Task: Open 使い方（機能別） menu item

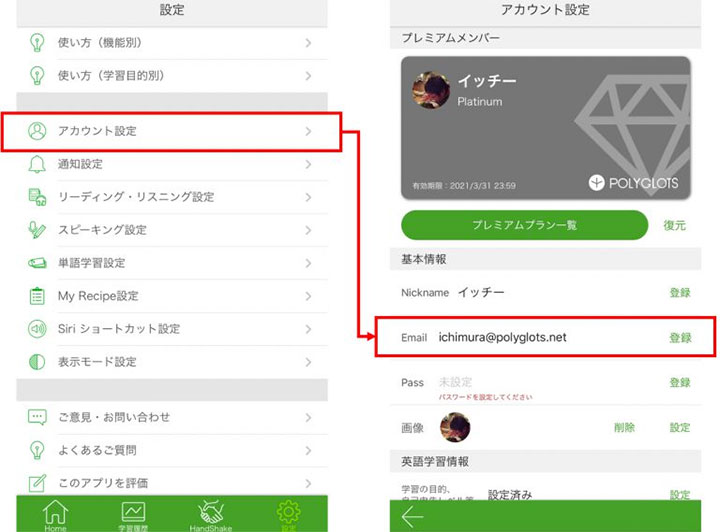Action: [x=172, y=43]
